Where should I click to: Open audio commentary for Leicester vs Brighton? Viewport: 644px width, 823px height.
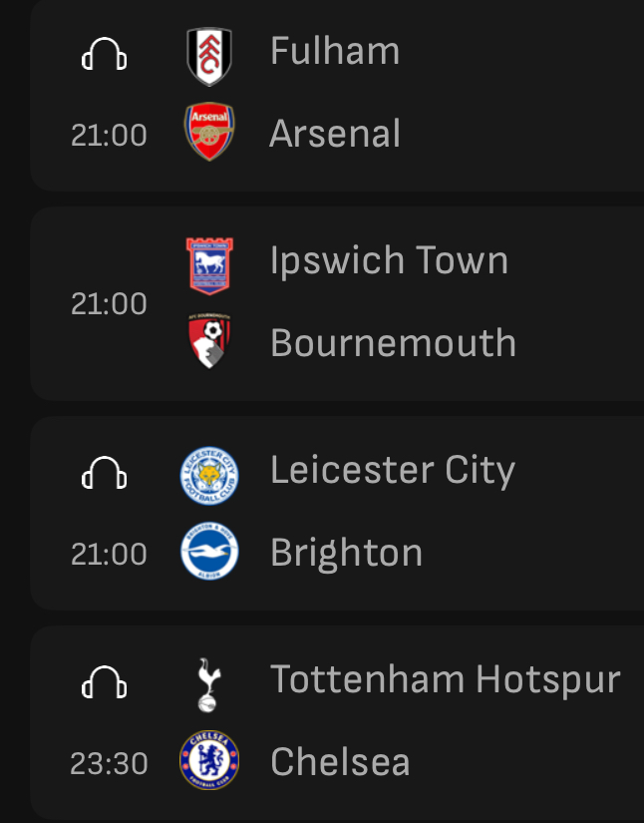click(x=104, y=473)
